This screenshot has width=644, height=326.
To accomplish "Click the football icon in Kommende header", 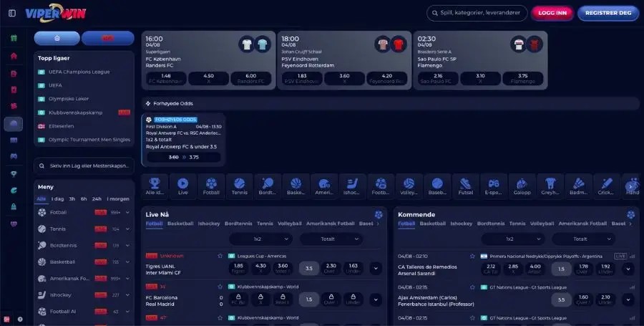I will click(x=630, y=215).
